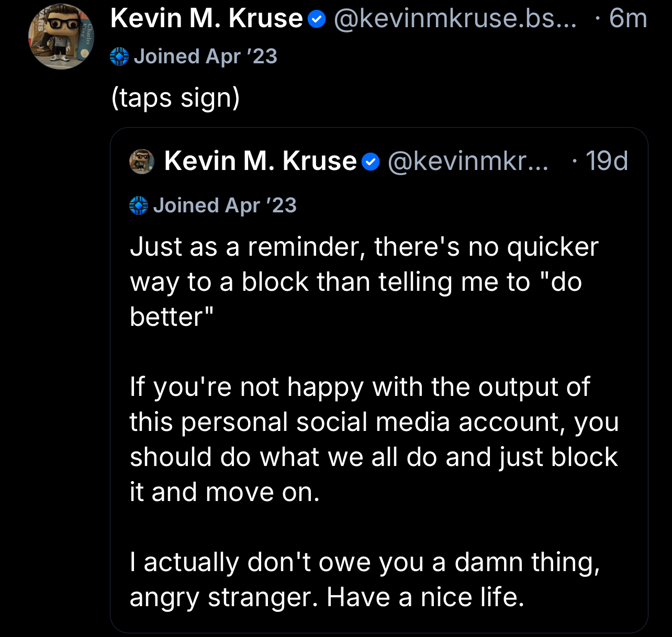Click the 19d timestamp on the quoted post
The width and height of the screenshot is (672, 637).
[x=606, y=161]
